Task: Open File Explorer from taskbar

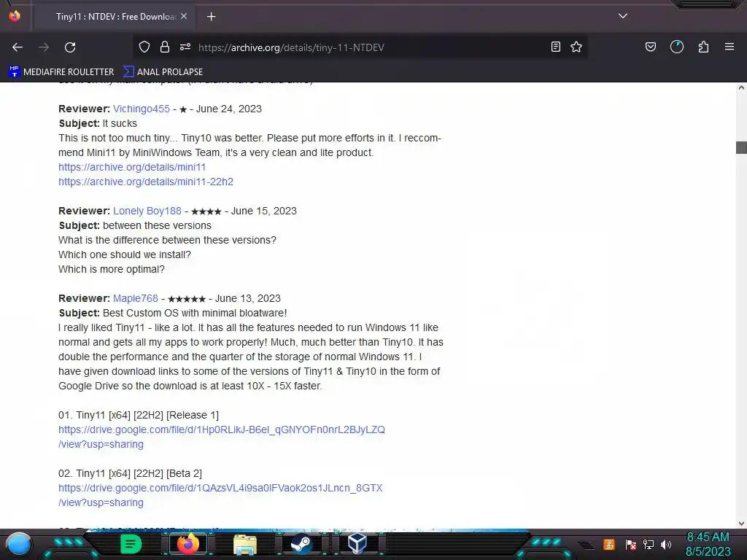Action: click(x=245, y=544)
